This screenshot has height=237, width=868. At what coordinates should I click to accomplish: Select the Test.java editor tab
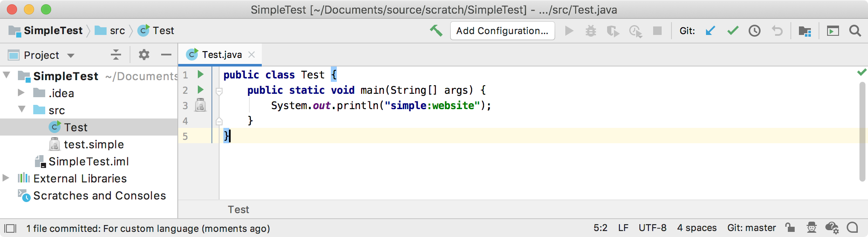tap(221, 55)
